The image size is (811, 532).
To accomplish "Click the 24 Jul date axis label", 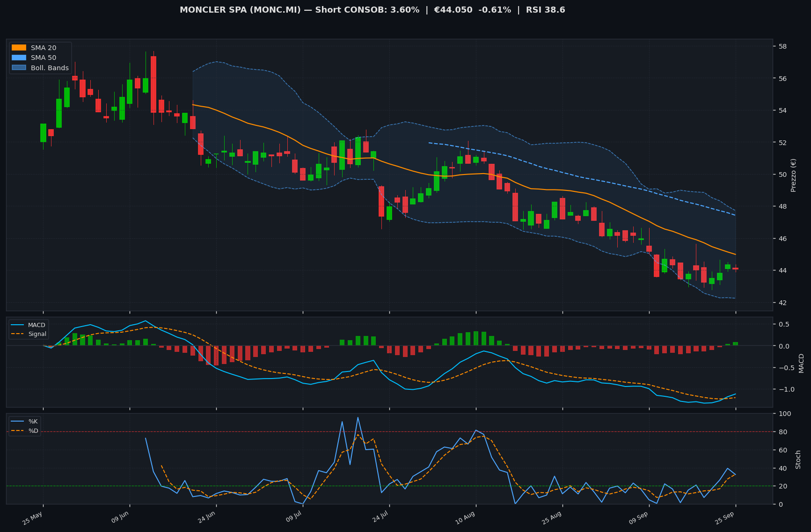I will tap(379, 518).
